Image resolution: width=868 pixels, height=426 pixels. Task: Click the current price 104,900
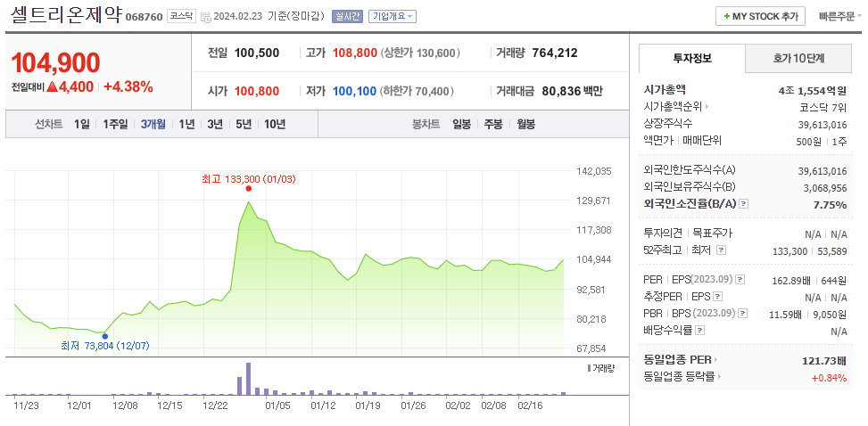pyautogui.click(x=56, y=62)
